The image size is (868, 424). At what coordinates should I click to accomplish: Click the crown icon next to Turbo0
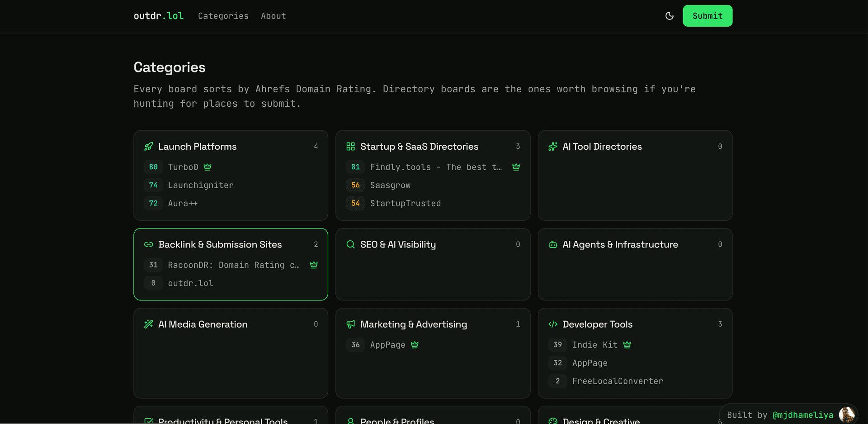pyautogui.click(x=208, y=167)
